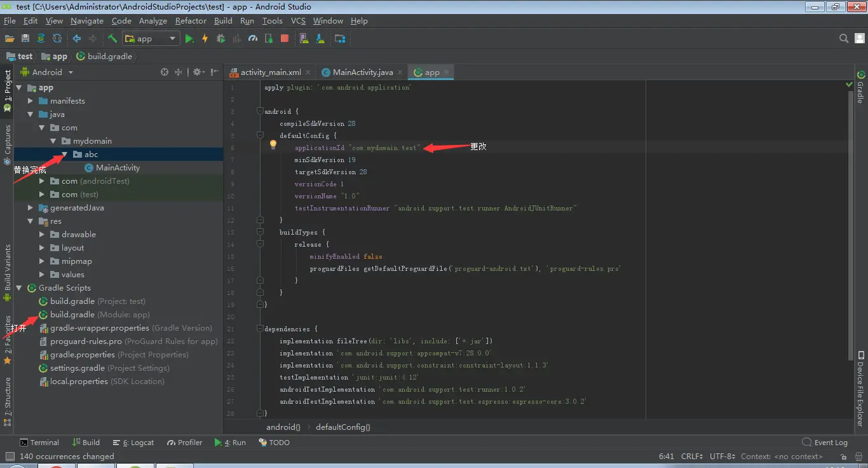
Task: Open the Terminal tool window
Action: pyautogui.click(x=39, y=443)
